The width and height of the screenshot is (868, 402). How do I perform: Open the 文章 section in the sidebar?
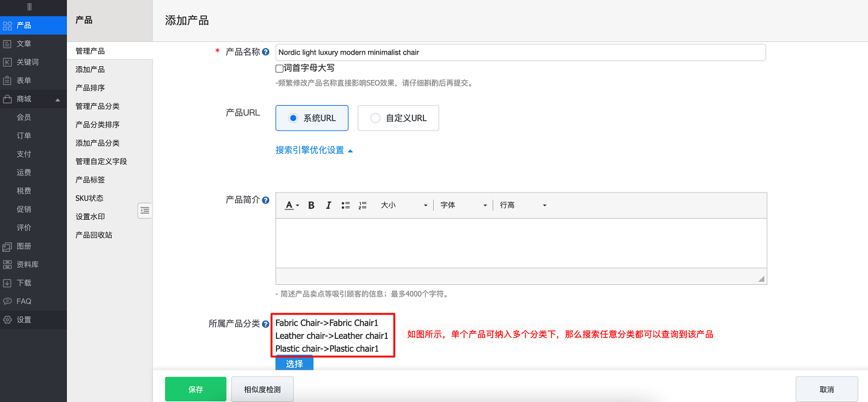point(24,43)
